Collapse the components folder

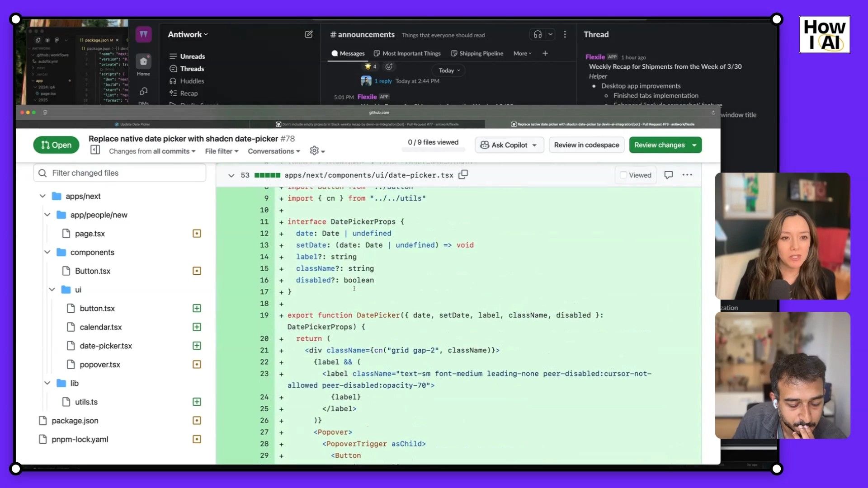(x=47, y=252)
